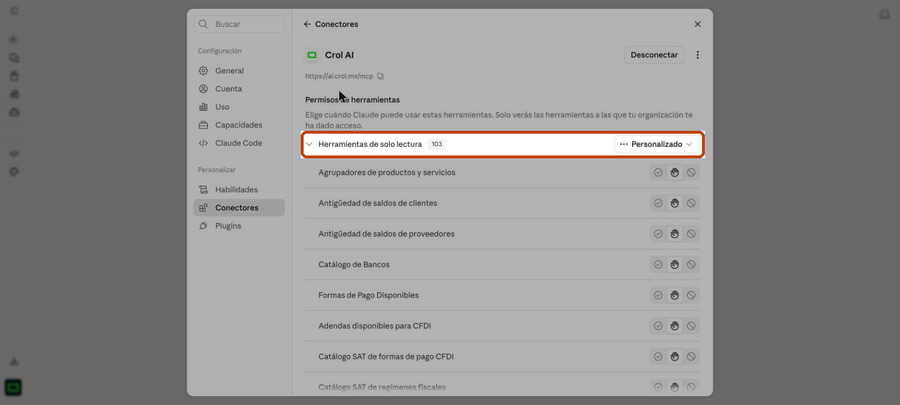Open the three-dot menu next to Desconectar
900x405 pixels.
point(697,55)
